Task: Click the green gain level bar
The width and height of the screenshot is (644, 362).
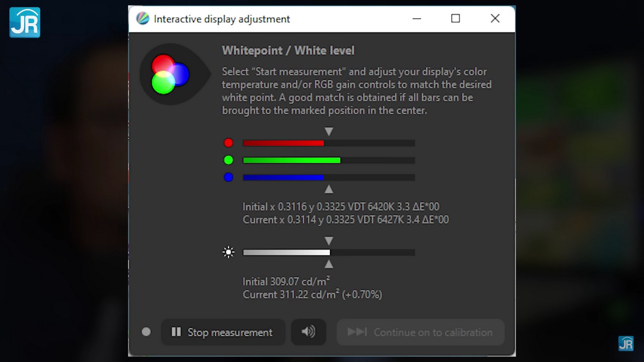Action: [x=329, y=160]
